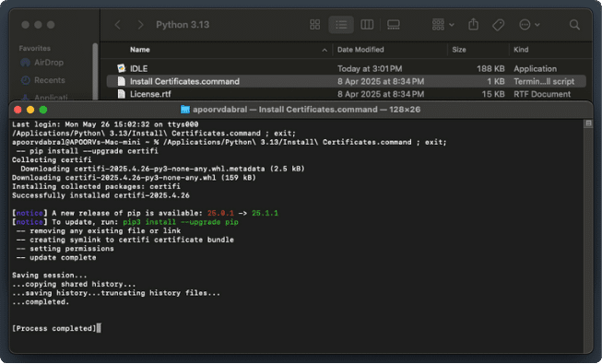Click the License.rtf document icon
This screenshot has width=602, height=364.
click(x=122, y=94)
